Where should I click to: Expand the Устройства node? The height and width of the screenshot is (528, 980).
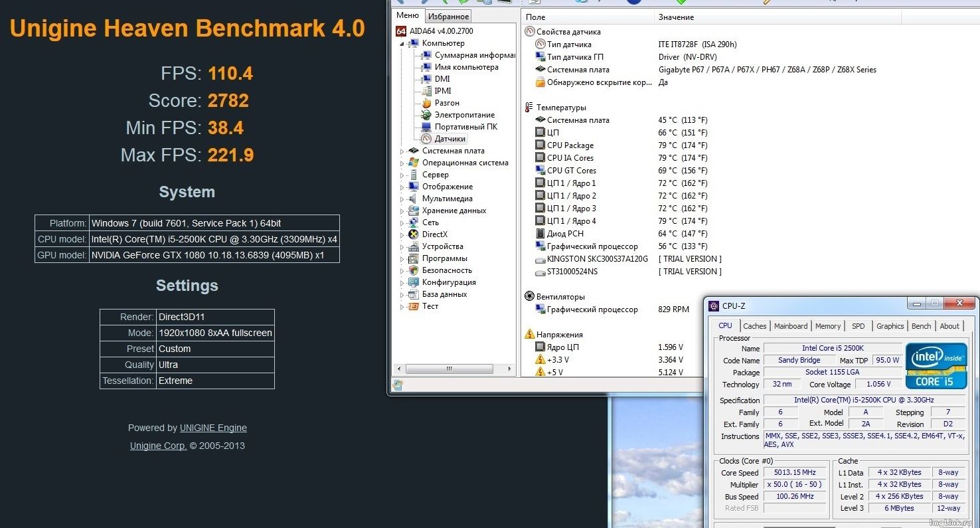(x=402, y=247)
